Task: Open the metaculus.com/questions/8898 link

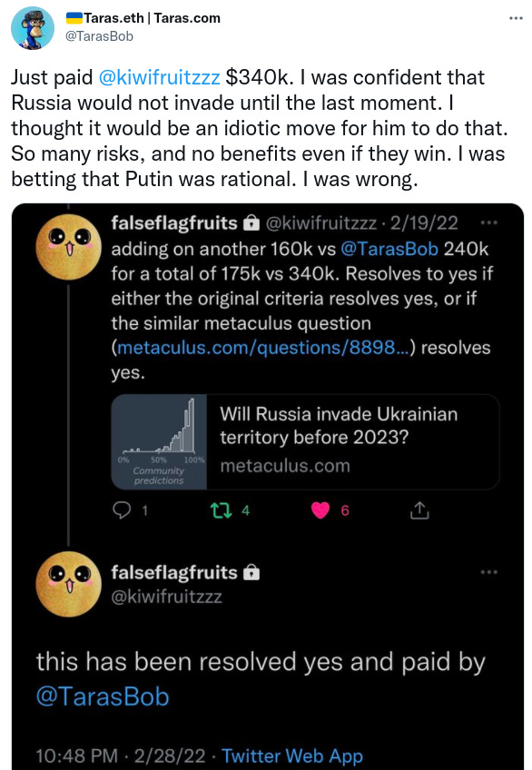Action: tap(263, 348)
